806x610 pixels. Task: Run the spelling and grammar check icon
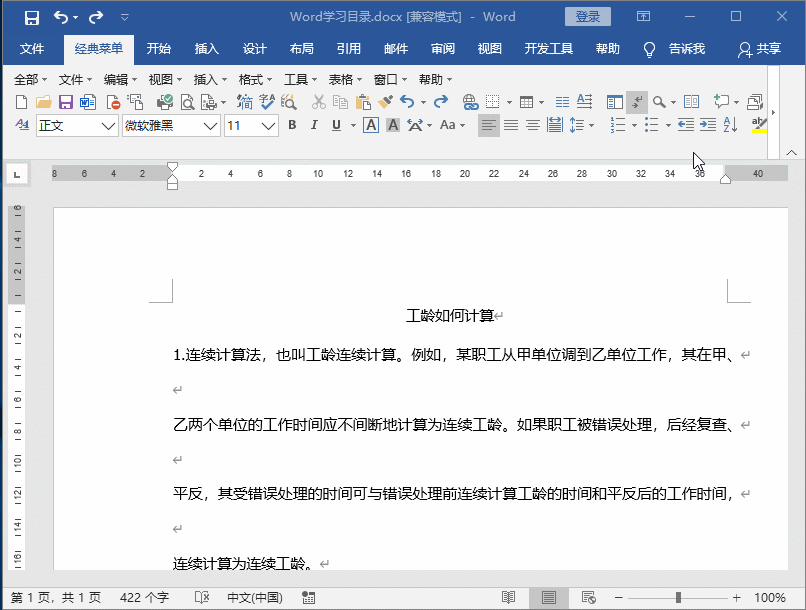click(x=267, y=102)
